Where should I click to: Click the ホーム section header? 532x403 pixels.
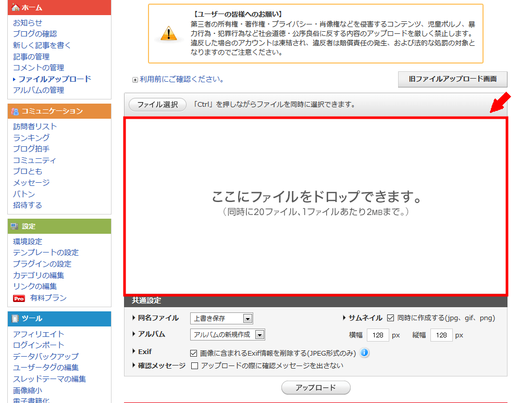[59, 7]
